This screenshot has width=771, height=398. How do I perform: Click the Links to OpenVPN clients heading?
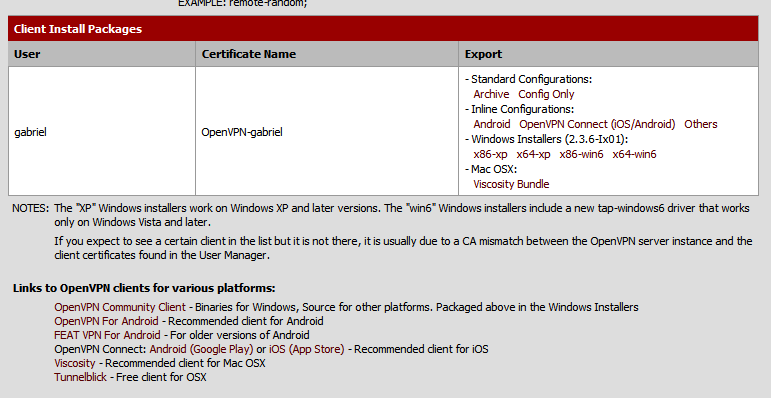click(144, 288)
